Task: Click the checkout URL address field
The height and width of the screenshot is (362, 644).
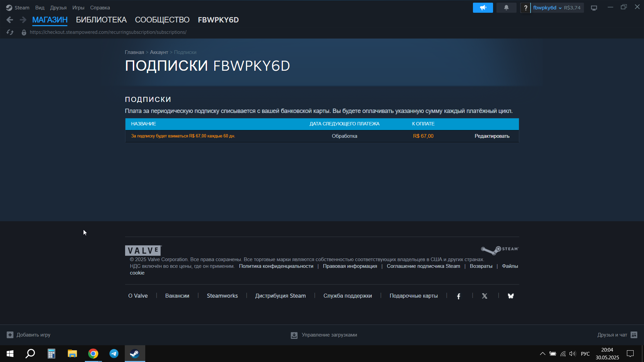Action: 108,32
